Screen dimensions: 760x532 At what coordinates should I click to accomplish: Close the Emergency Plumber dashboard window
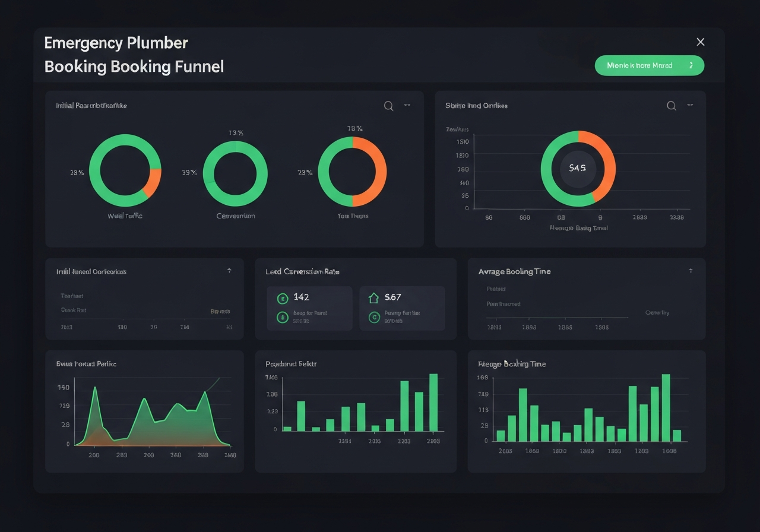(x=701, y=42)
